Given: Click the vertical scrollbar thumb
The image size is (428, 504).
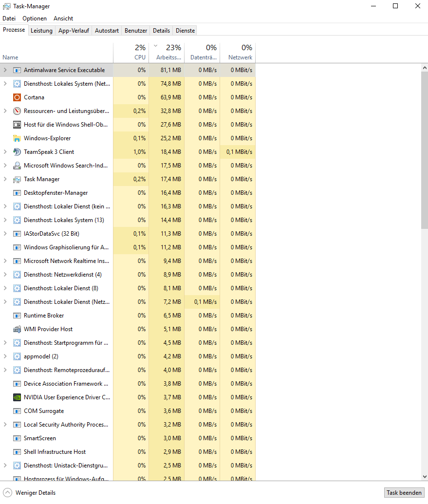Looking at the screenshot, I should 425,150.
